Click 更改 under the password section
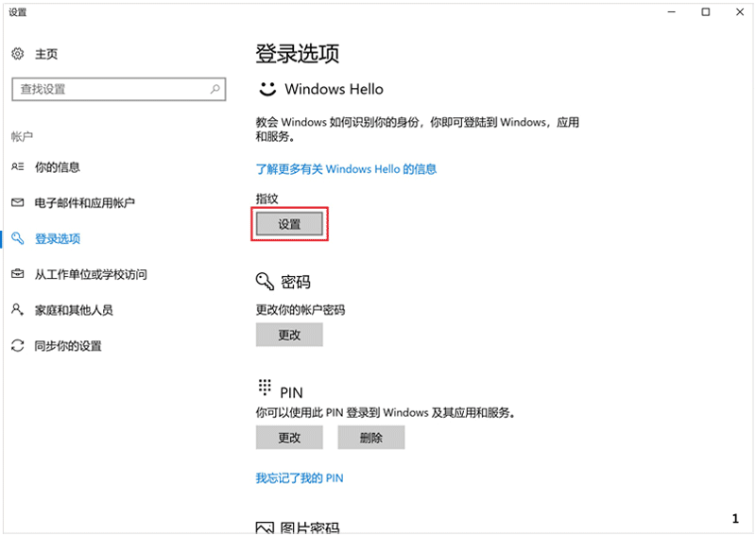Screen dimensions: 756x536 coord(289,335)
